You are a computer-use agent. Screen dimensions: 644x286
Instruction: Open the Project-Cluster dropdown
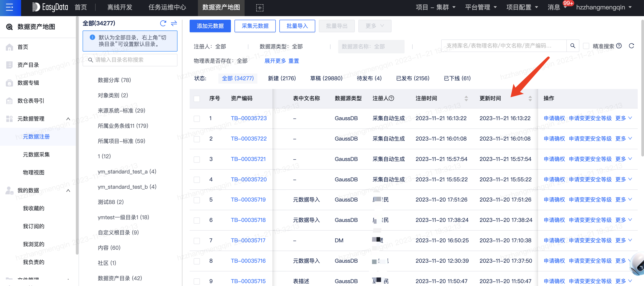point(436,7)
